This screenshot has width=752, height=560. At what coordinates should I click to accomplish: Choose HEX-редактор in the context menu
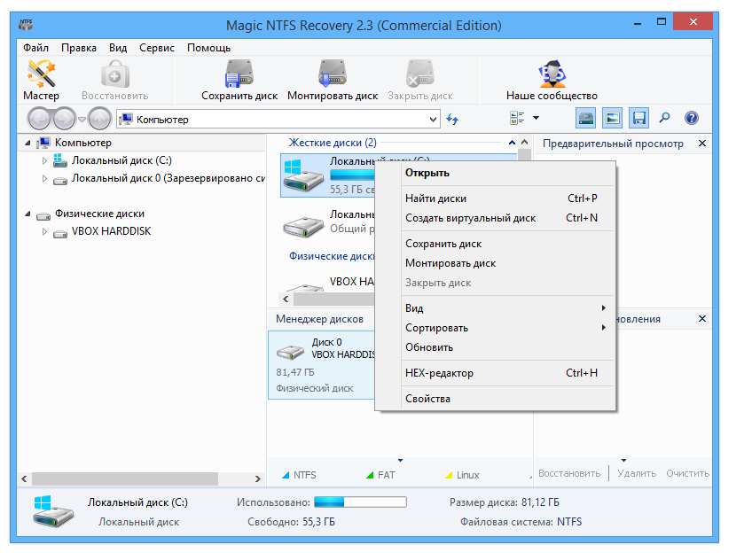[x=507, y=373]
